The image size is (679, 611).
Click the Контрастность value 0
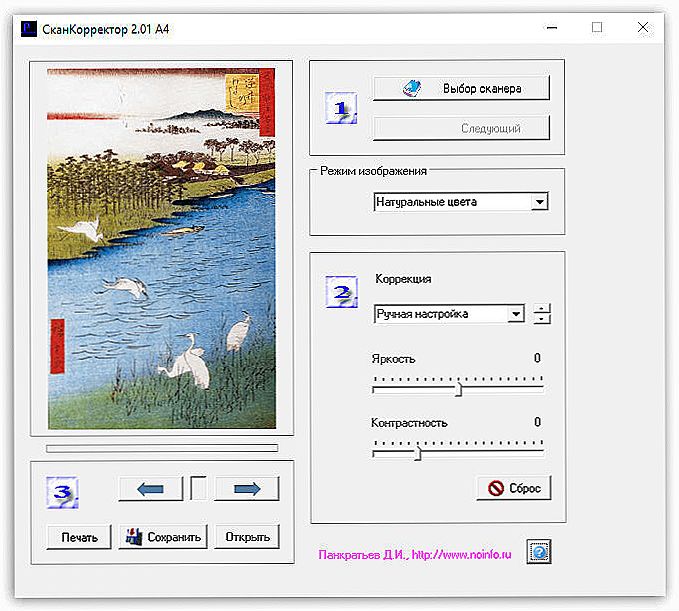coord(537,422)
